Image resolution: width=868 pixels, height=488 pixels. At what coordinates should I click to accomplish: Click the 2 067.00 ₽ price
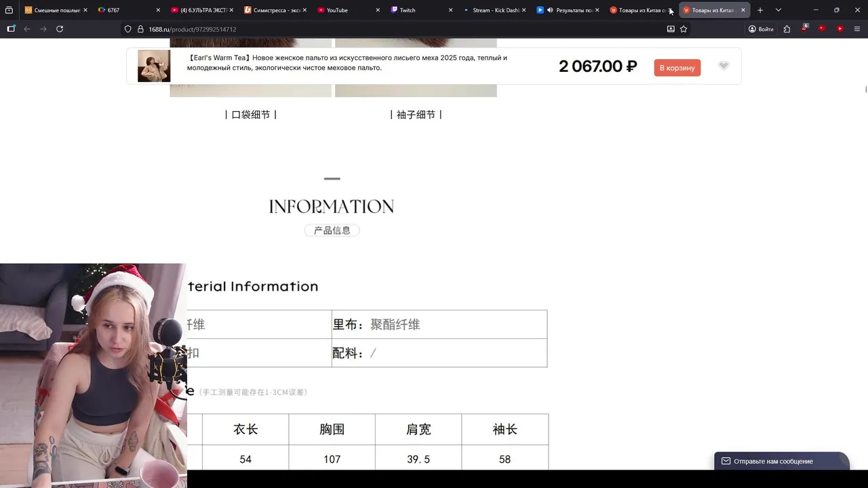(597, 66)
